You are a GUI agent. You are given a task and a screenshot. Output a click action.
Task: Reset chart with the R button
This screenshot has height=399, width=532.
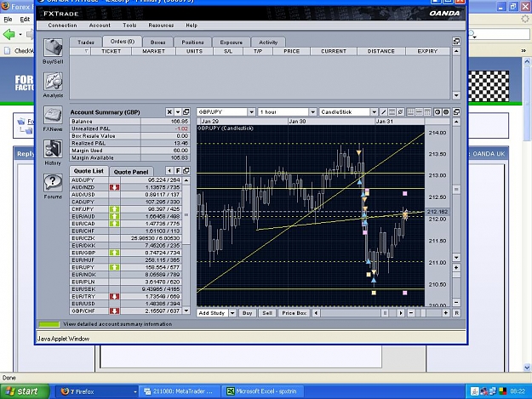457,313
